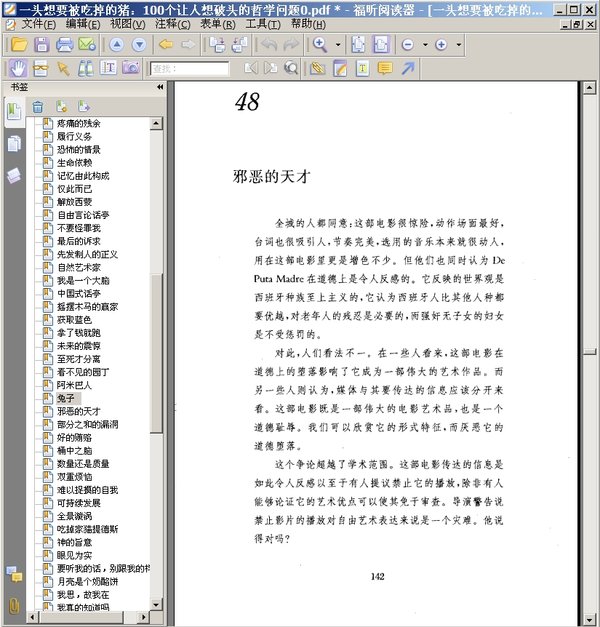Add a yellow note comment
Screen dimensions: 600x627
[385, 68]
